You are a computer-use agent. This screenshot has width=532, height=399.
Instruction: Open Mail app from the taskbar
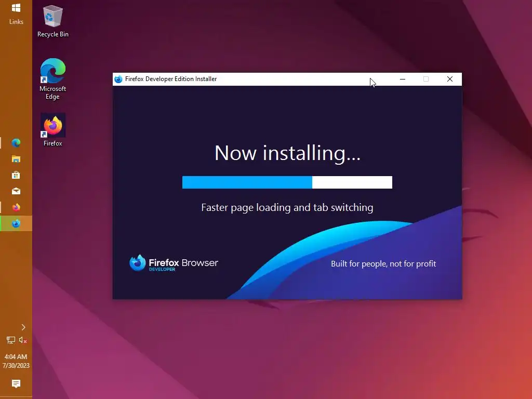tap(16, 191)
